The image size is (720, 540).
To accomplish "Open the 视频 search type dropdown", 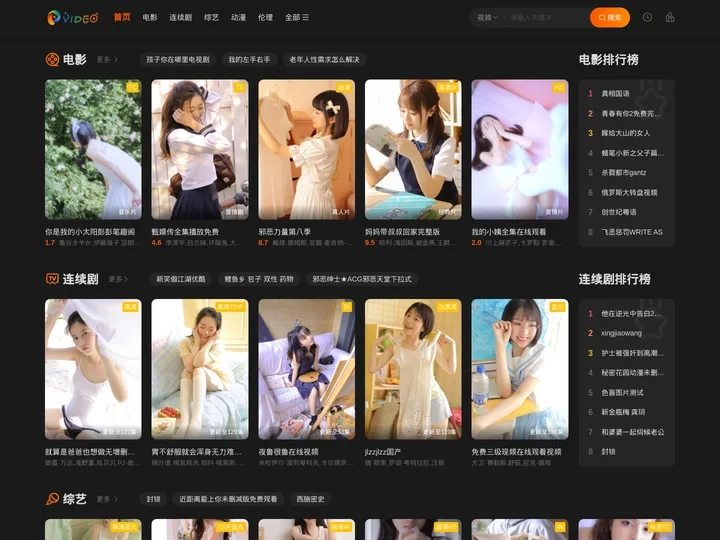I will click(487, 17).
